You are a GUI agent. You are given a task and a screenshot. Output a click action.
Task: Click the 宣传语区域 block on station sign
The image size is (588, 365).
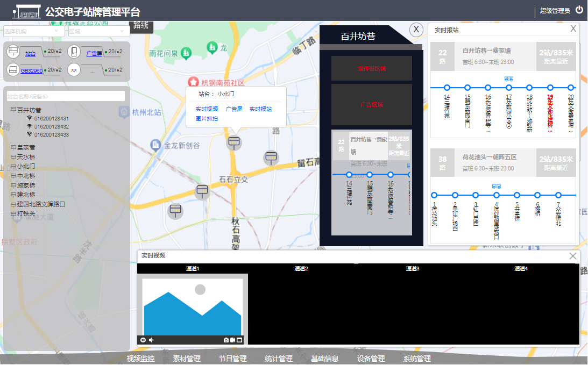[372, 68]
